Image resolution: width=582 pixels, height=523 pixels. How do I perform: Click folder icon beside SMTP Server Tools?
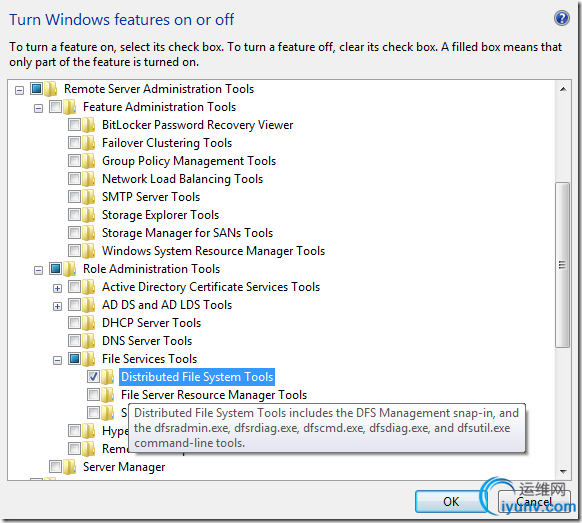(89, 197)
